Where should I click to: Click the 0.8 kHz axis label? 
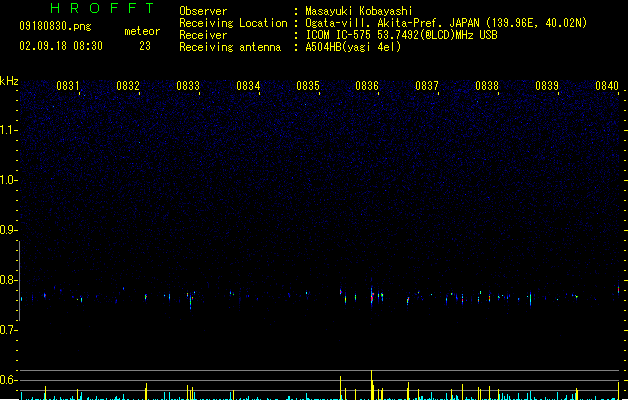coord(8,280)
